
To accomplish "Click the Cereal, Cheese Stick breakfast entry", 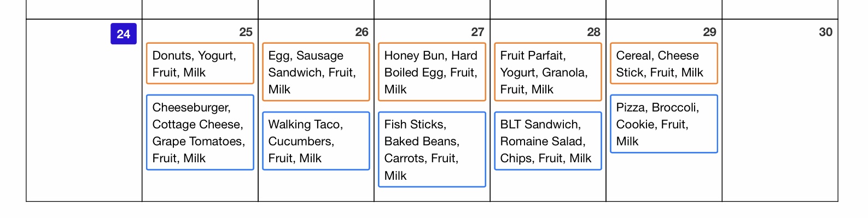I will tap(664, 63).
